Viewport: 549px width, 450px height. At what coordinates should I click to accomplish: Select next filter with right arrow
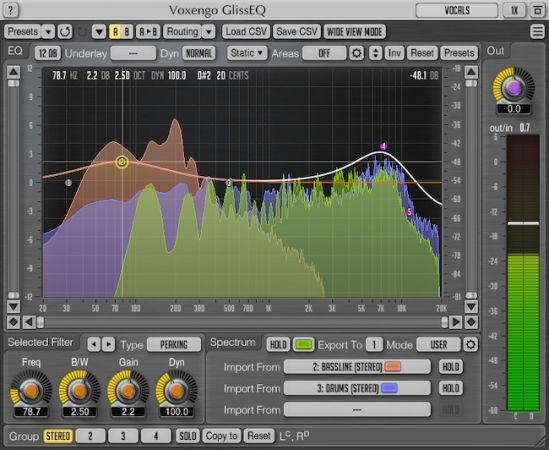pyautogui.click(x=109, y=345)
